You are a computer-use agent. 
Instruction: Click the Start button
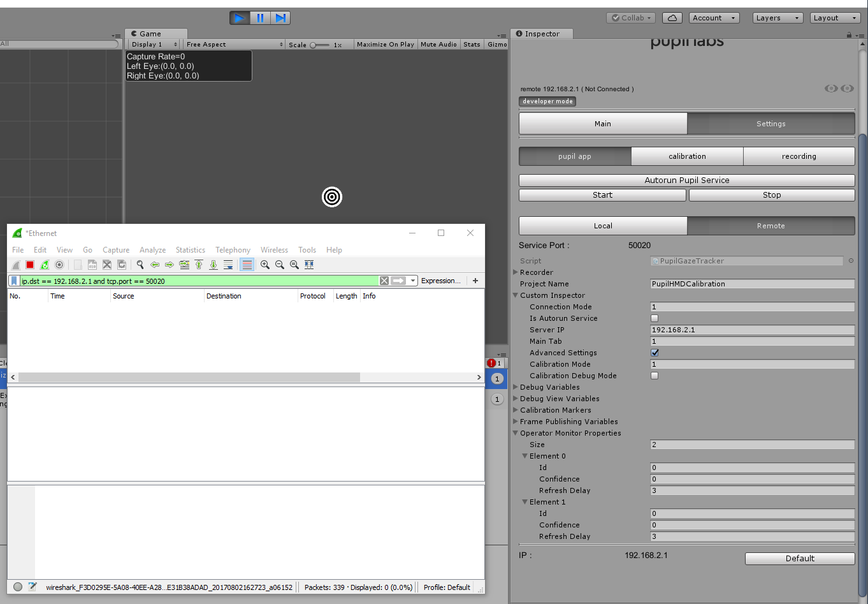coord(602,195)
